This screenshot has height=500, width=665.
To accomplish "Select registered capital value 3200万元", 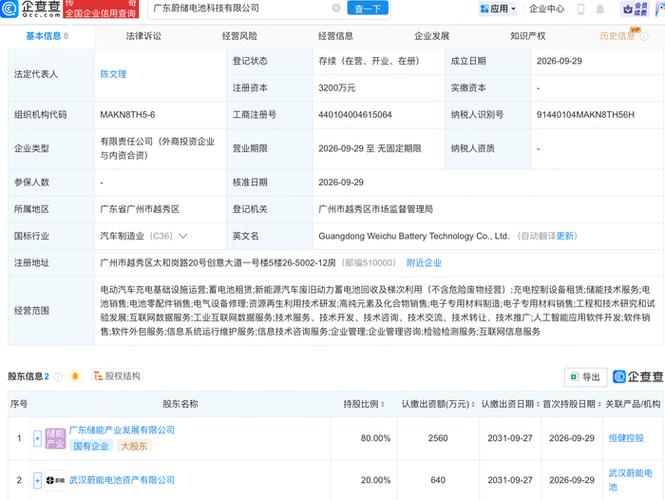I will point(337,88).
